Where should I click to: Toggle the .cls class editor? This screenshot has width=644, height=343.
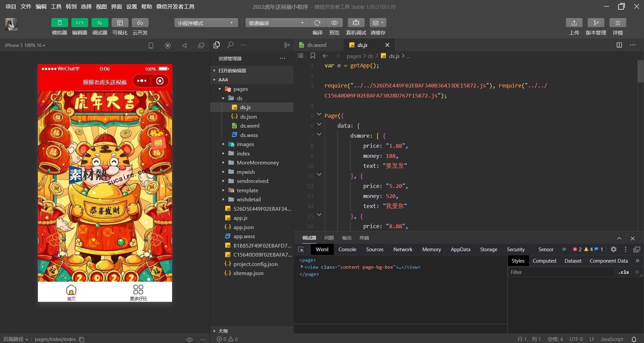pyautogui.click(x=624, y=272)
